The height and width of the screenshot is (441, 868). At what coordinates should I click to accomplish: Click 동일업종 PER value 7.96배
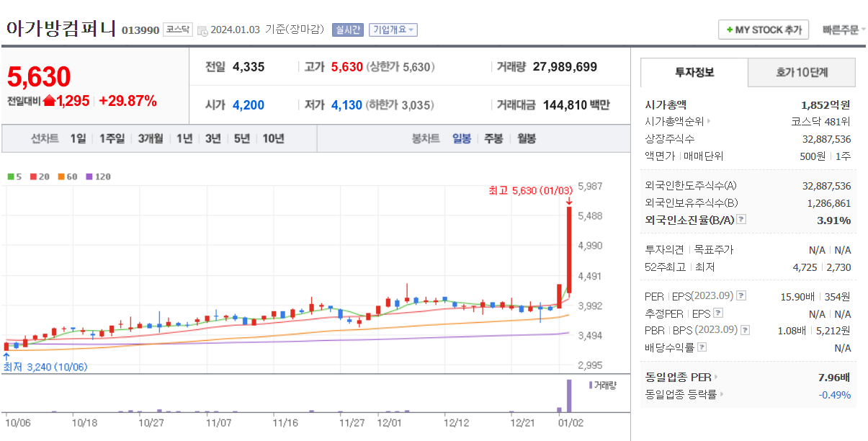pos(834,377)
